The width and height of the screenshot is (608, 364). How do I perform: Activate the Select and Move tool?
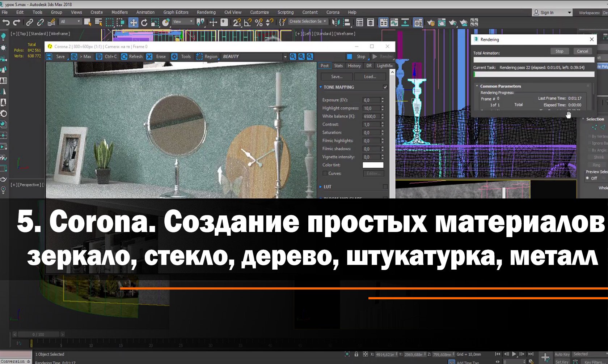[x=133, y=22]
